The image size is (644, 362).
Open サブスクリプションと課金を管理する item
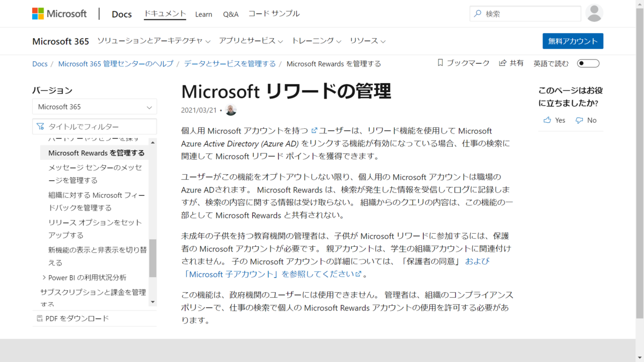(93, 298)
